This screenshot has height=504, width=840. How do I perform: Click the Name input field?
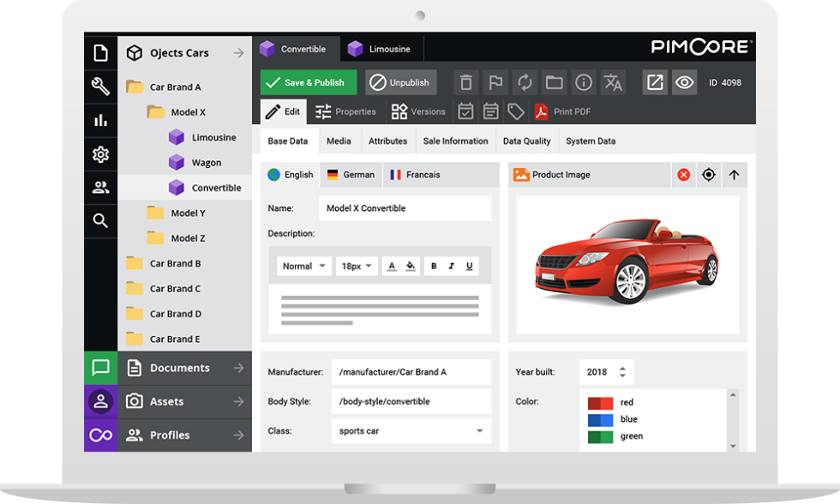click(405, 208)
